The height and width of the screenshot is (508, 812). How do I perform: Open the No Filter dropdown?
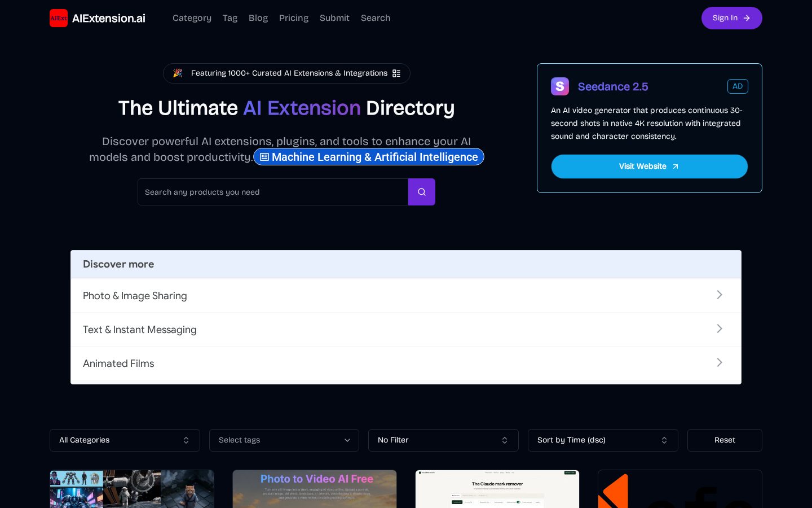pos(443,440)
